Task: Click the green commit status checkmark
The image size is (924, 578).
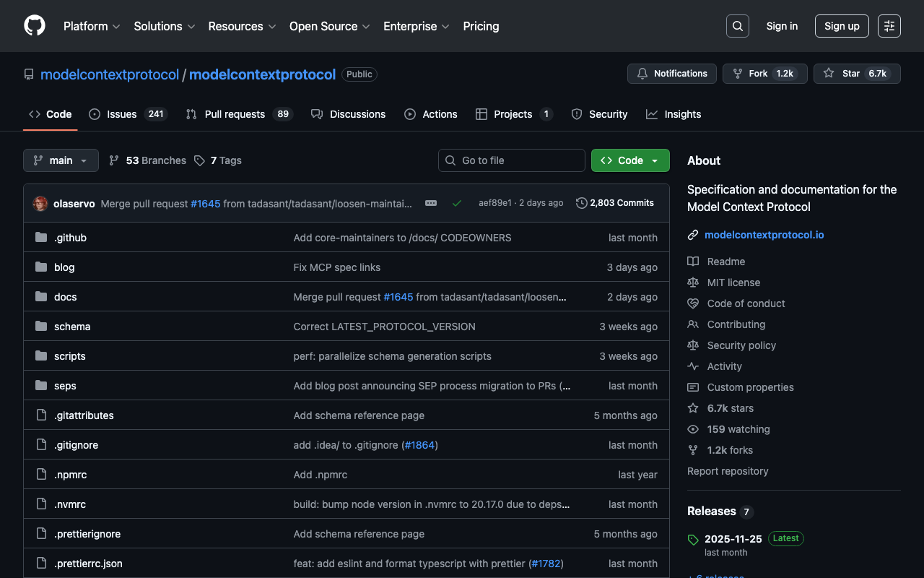Action: click(x=457, y=204)
